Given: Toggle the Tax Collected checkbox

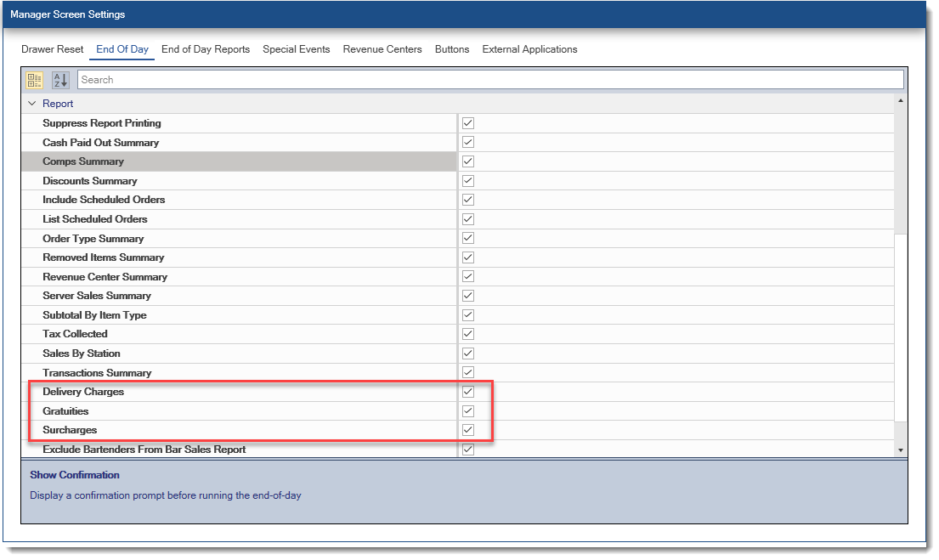Looking at the screenshot, I should click(468, 334).
